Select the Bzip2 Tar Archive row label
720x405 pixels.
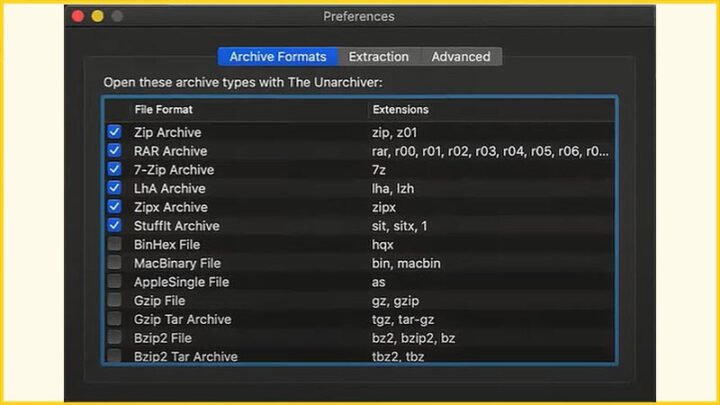(x=186, y=356)
